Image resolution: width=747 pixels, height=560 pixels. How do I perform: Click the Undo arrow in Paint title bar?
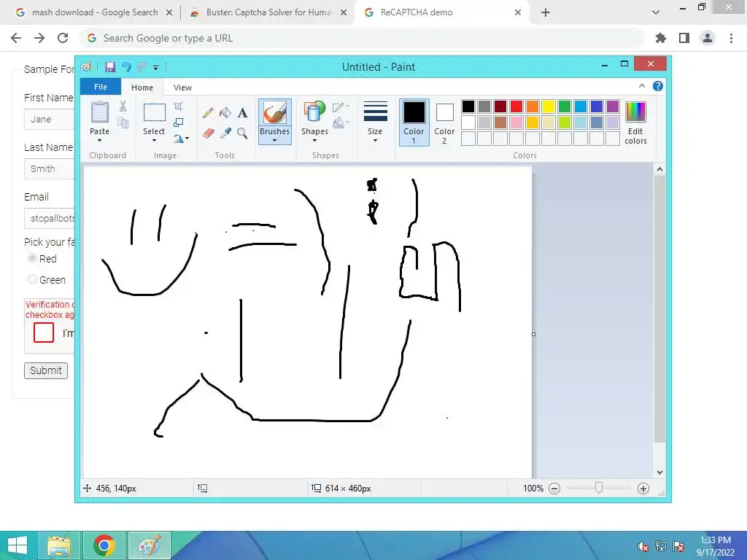(126, 67)
